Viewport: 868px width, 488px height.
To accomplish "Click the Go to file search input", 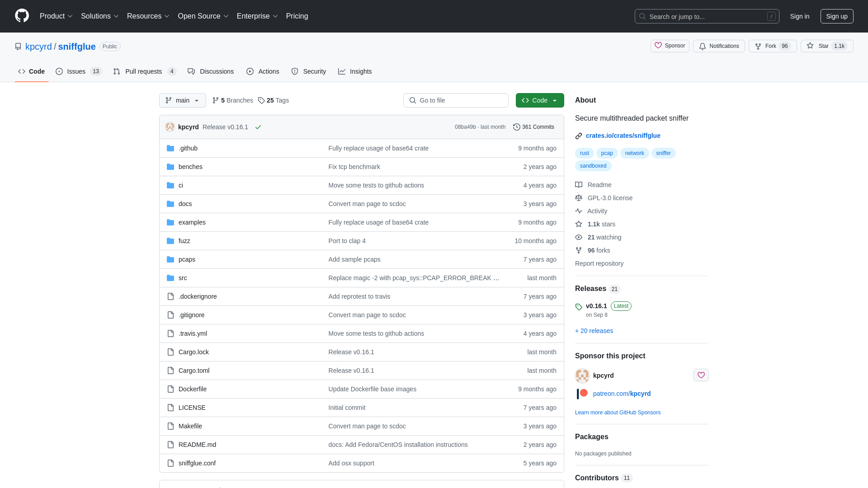I will pyautogui.click(x=455, y=100).
